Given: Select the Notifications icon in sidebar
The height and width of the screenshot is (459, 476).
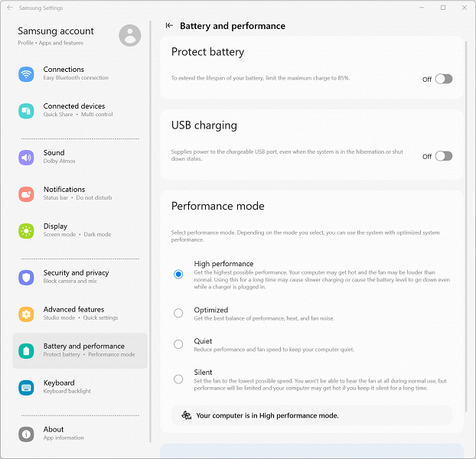Looking at the screenshot, I should [x=27, y=194].
